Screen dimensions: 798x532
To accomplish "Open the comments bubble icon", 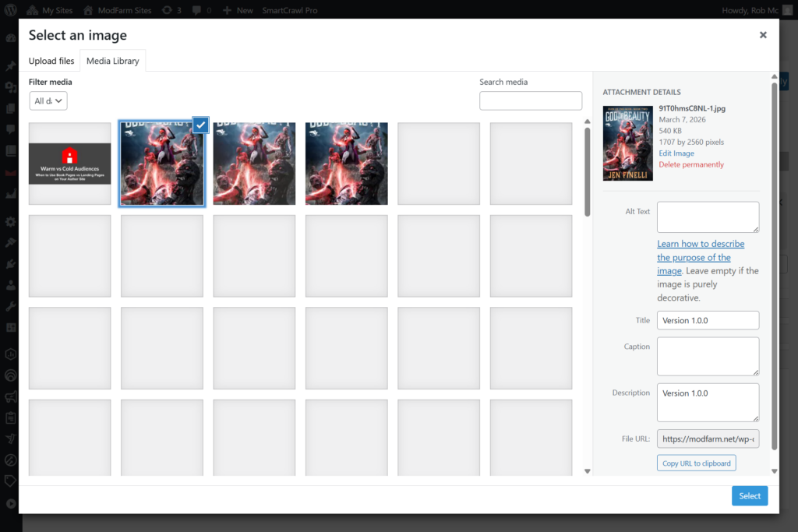I will (x=196, y=11).
